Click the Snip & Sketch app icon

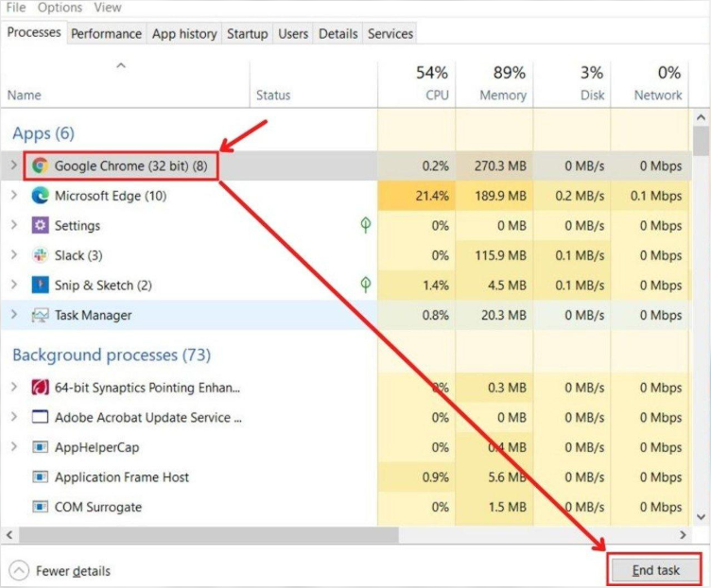click(x=40, y=285)
